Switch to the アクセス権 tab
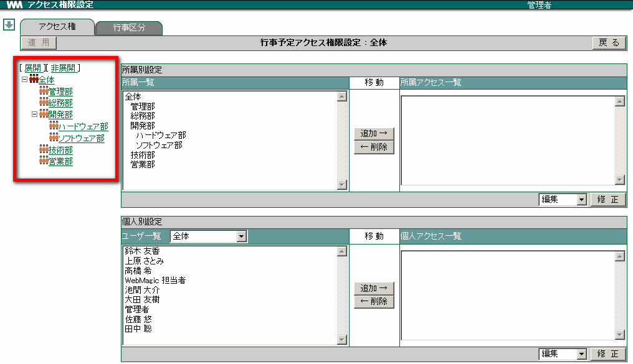 coord(57,27)
